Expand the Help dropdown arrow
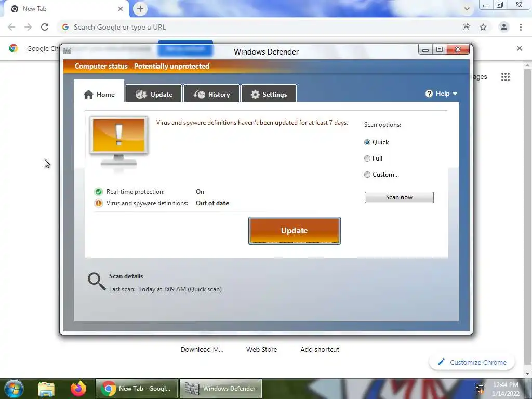 (x=455, y=94)
